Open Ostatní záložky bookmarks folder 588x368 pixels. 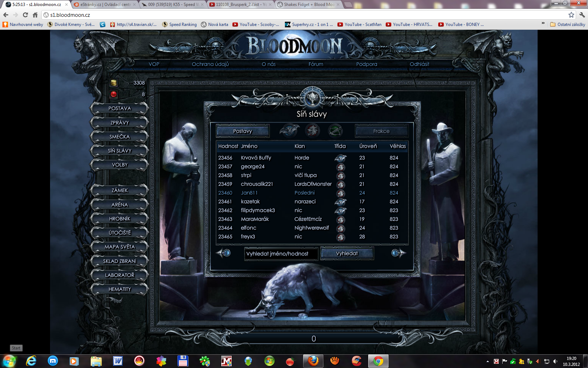[x=567, y=25]
